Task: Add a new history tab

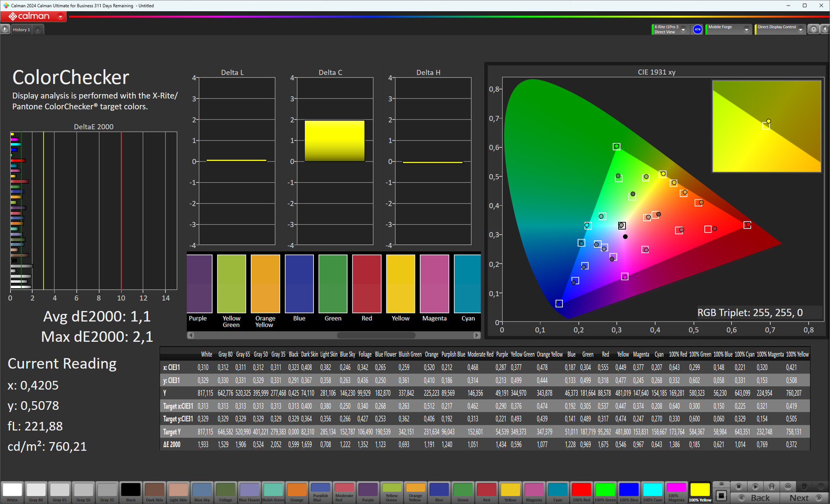Action: tap(38, 30)
